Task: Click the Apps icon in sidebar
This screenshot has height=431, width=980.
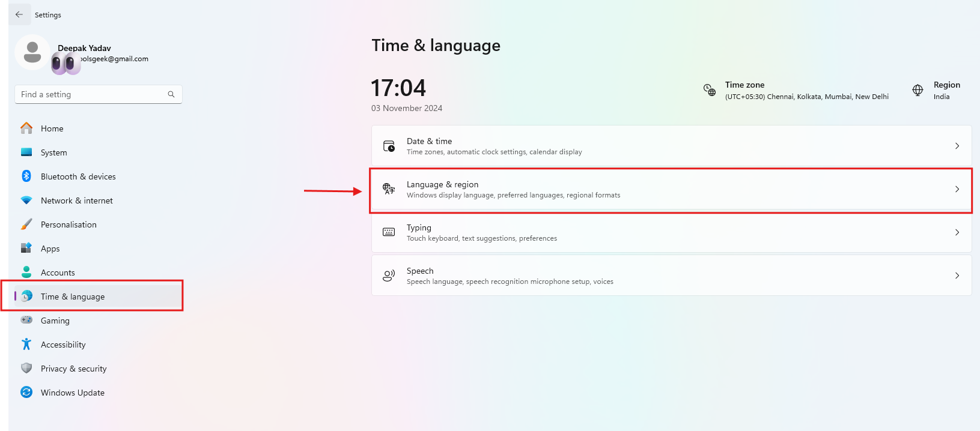Action: [x=26, y=248]
